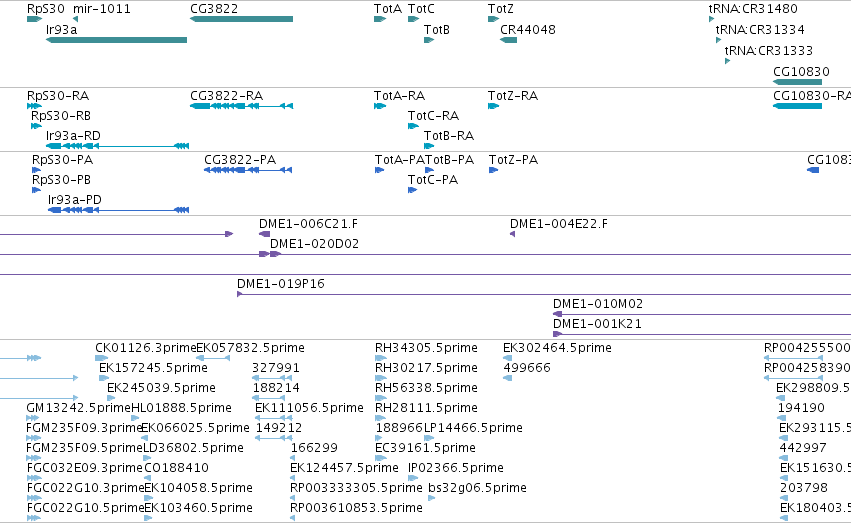Select the DME1-020D02 clone label

tap(314, 244)
